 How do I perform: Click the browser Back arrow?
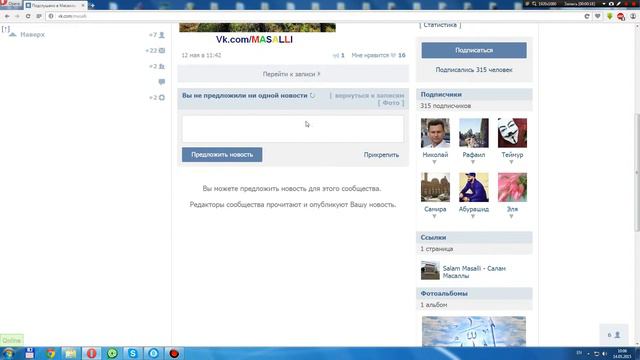(7, 16)
